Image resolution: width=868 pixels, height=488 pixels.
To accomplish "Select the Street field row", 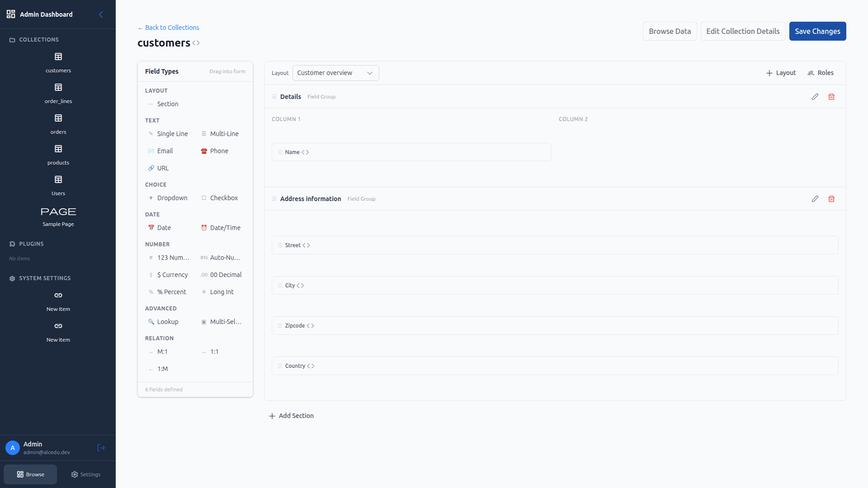I will click(x=555, y=245).
